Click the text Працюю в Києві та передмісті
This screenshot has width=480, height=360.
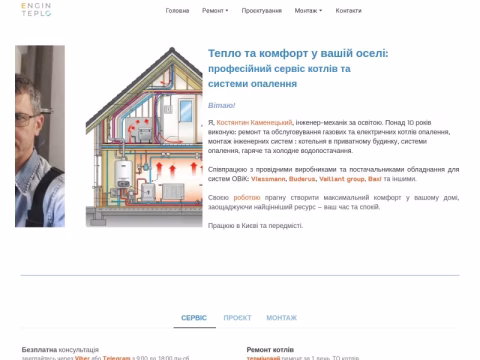click(x=256, y=226)
